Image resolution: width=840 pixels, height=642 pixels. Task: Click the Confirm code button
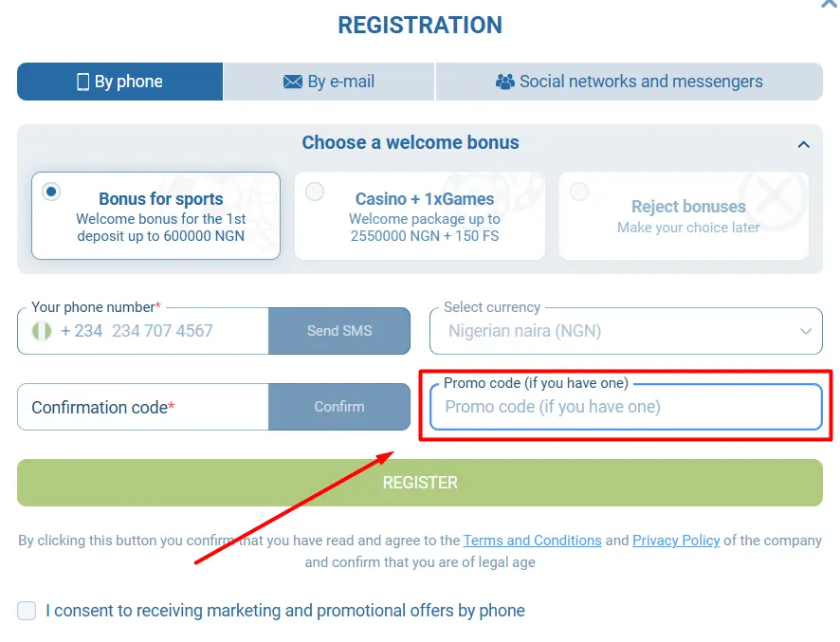(x=338, y=407)
